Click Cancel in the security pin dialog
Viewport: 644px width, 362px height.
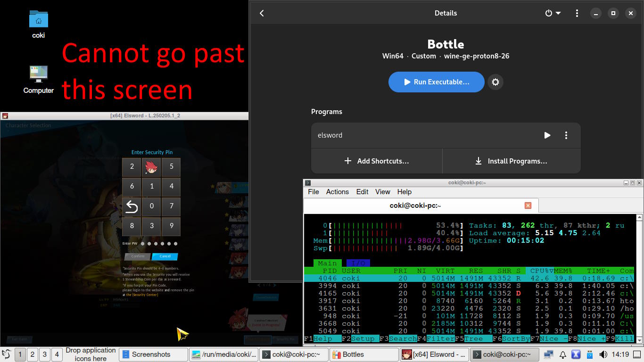pos(165,256)
